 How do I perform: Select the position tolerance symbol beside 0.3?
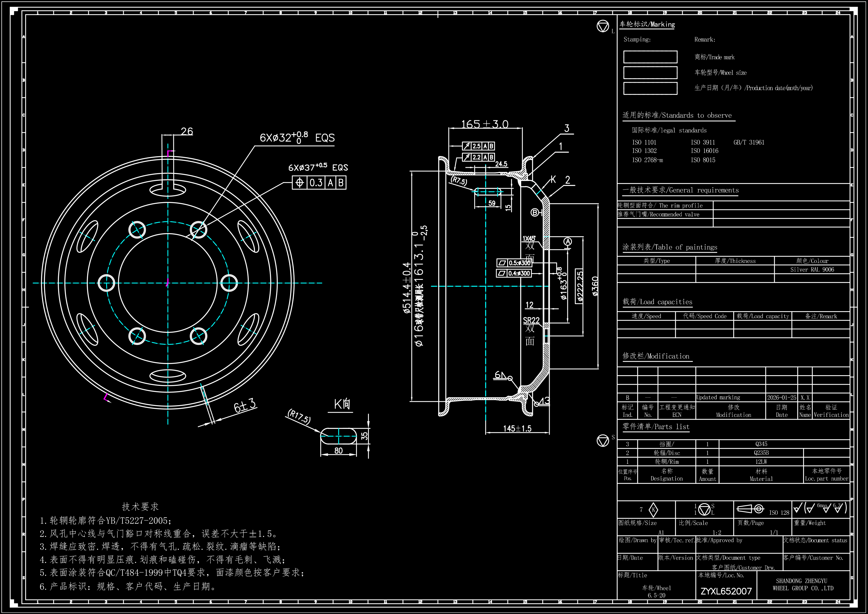click(299, 183)
